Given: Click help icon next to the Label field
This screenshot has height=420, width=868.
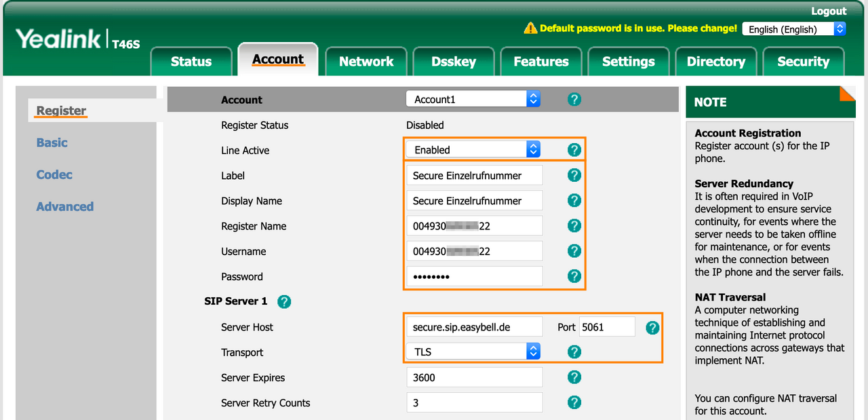Looking at the screenshot, I should pyautogui.click(x=574, y=175).
